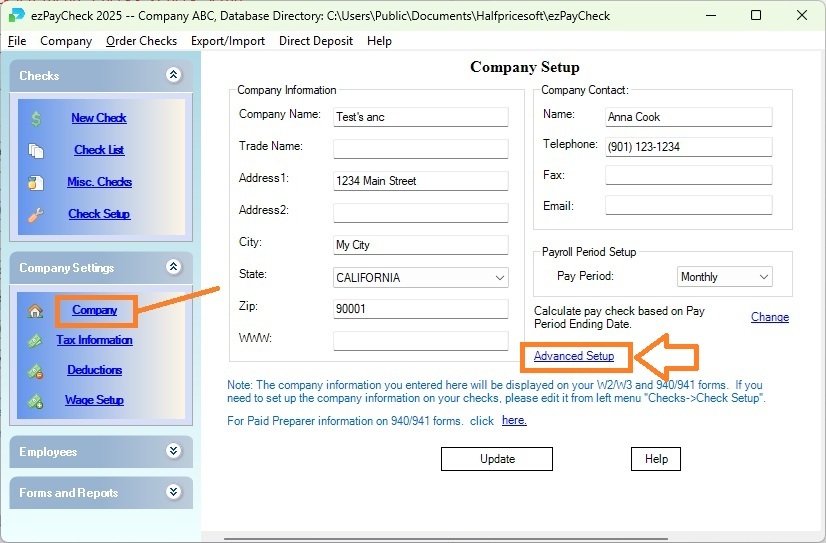Open the Pay Period dropdown
826x543 pixels.
pyautogui.click(x=764, y=277)
